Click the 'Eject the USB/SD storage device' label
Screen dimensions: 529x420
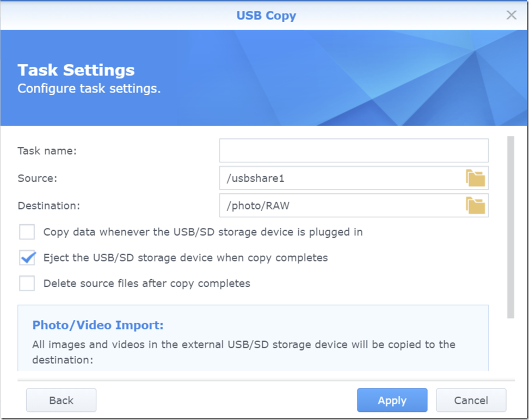(x=186, y=258)
